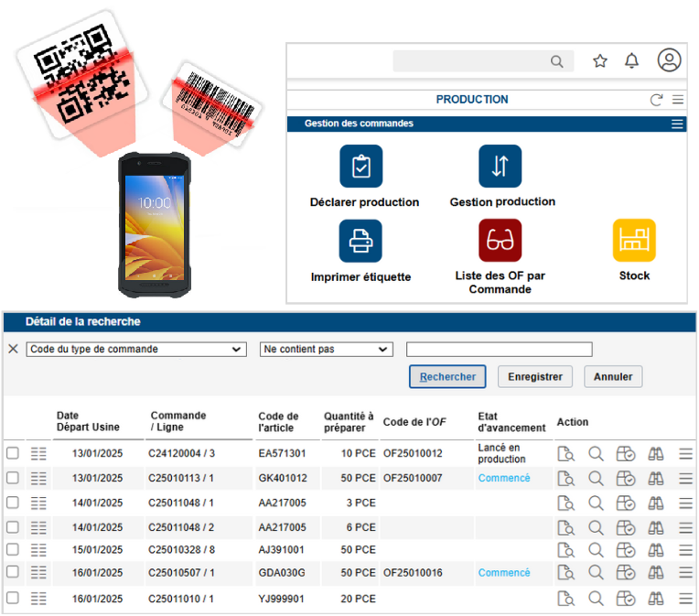The image size is (699, 616).
Task: Open Liste des OF par Commande
Action: click(500, 241)
